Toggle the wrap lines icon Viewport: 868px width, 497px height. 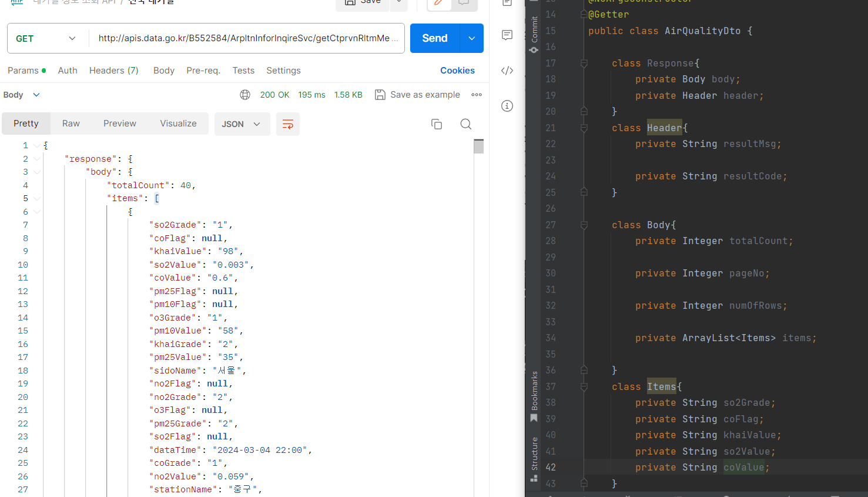coord(288,124)
